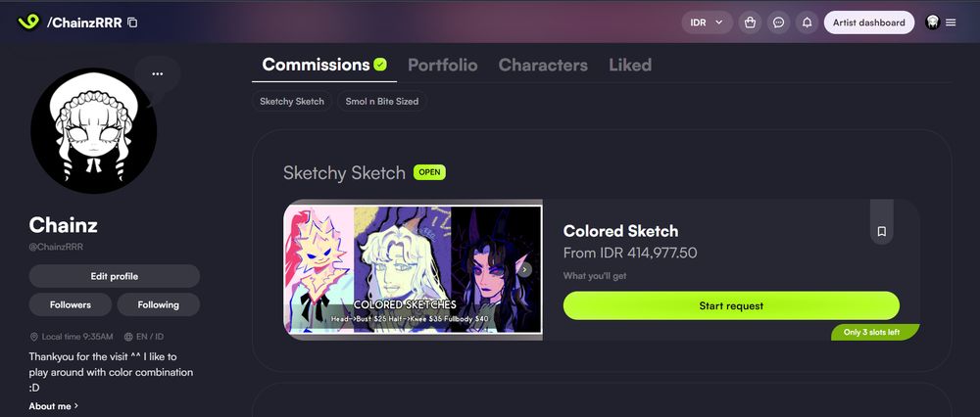
Task: Switch to the Characters tab
Action: pos(543,65)
